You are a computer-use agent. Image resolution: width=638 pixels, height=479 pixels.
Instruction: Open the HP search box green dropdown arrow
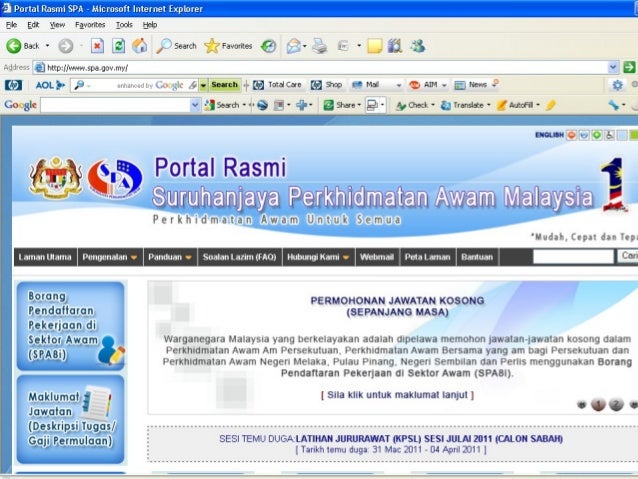click(x=203, y=85)
